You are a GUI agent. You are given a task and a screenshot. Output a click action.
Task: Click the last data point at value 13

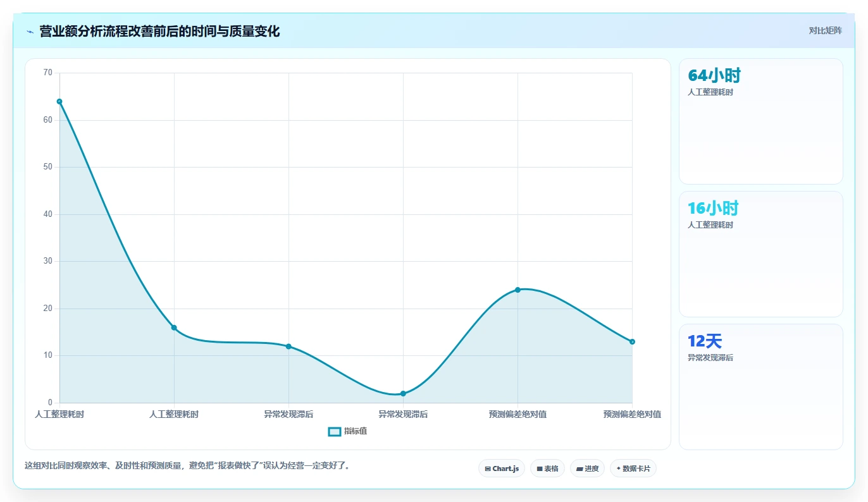[632, 341]
